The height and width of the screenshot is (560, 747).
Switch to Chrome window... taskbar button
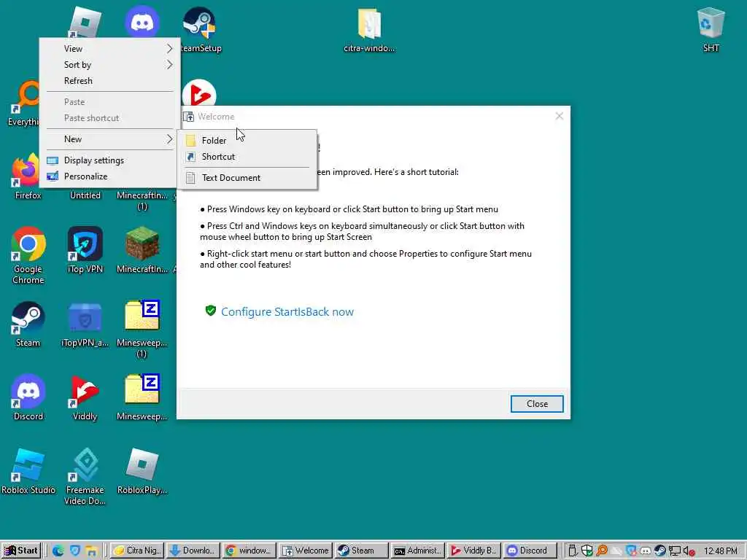[249, 551]
